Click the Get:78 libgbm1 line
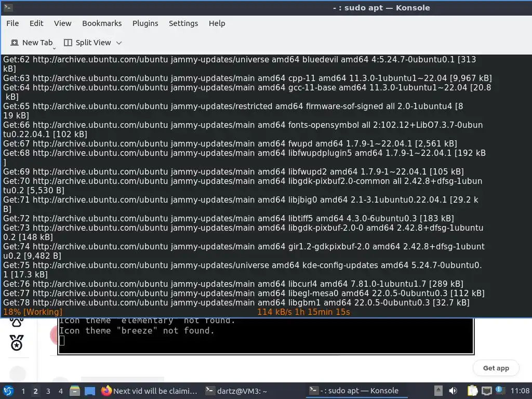 coord(236,303)
